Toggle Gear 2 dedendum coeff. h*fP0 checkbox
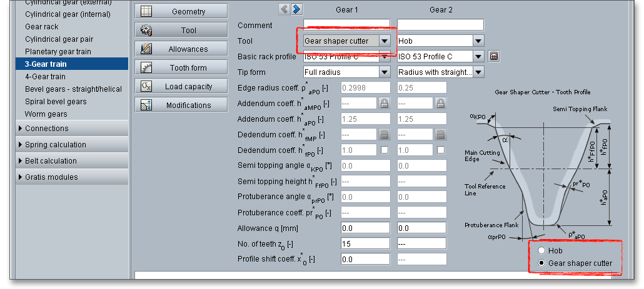This screenshot has height=289, width=644. coord(441,150)
